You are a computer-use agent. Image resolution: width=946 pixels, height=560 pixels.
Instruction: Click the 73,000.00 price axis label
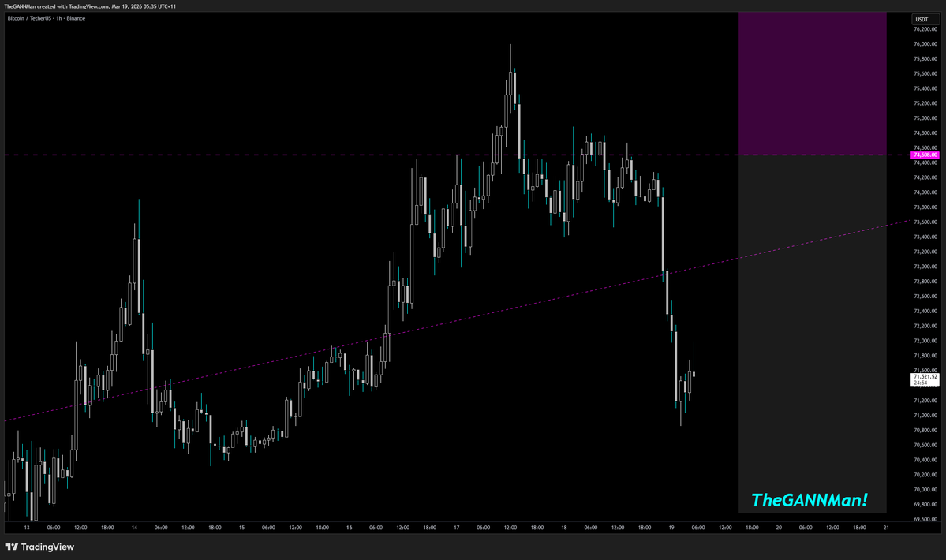point(925,267)
